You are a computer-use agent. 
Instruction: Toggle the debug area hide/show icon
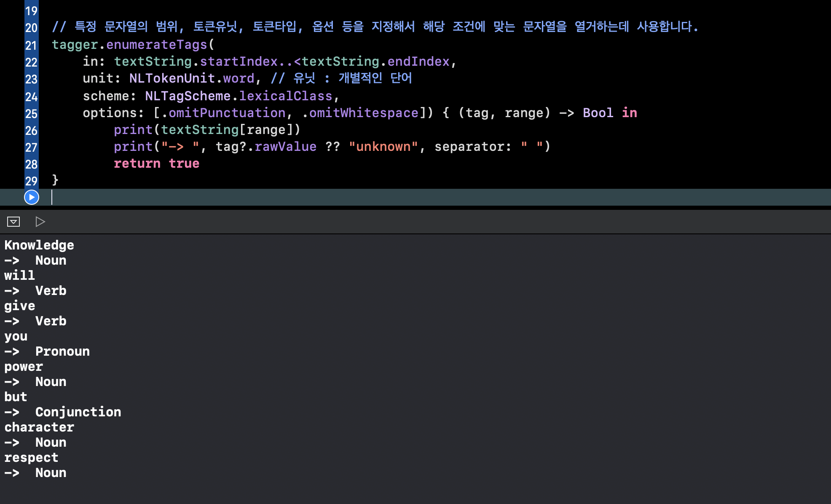tap(13, 222)
